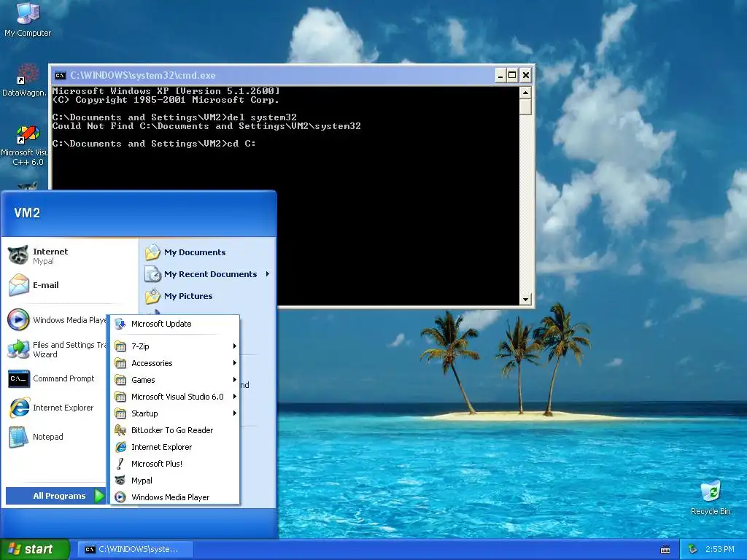Screen dimensions: 747x560
Task: Click Files and Settings Transfer Wizard icon
Action: pos(18,349)
